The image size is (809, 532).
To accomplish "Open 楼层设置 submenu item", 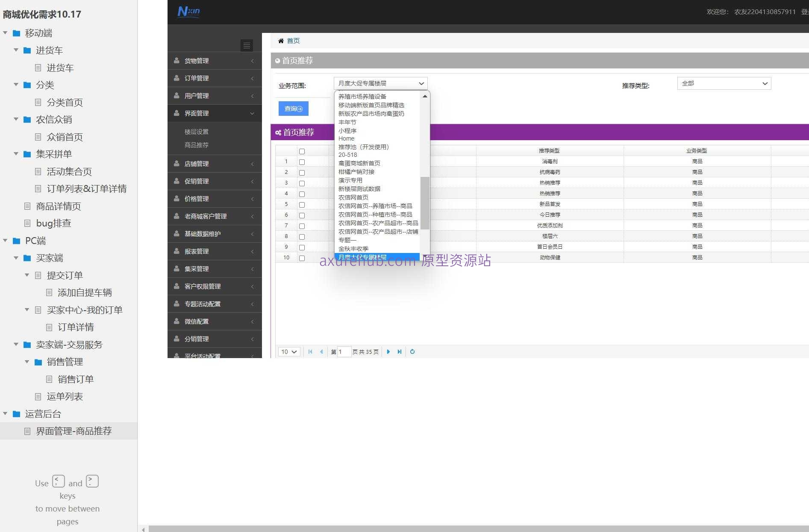I will (x=197, y=132).
